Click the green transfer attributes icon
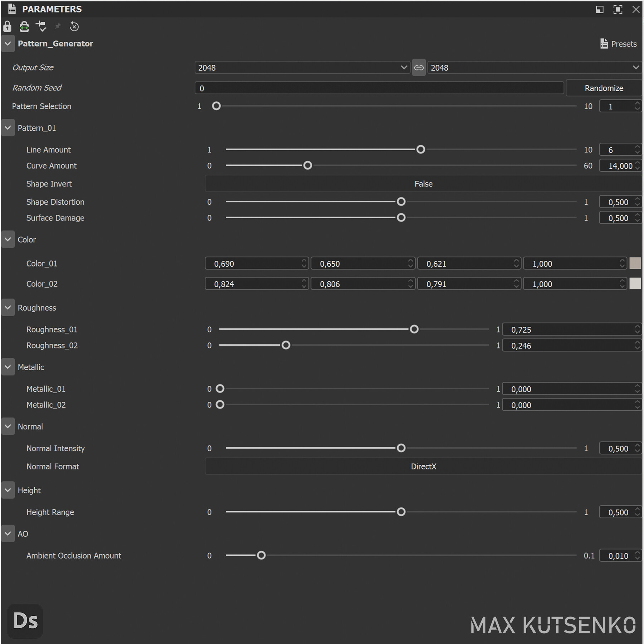Viewport: 644px width, 644px height. tap(24, 27)
